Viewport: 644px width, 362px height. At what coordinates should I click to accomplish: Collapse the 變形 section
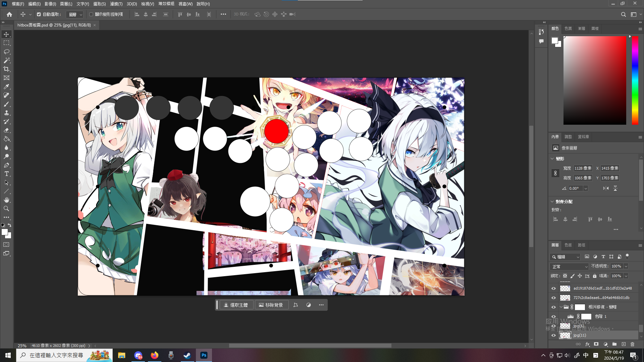point(552,159)
